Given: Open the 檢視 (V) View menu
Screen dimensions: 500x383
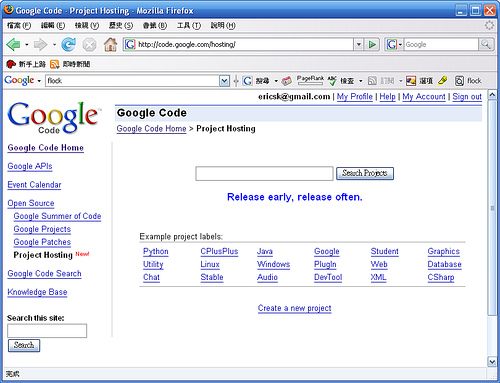Looking at the screenshot, I should click(x=87, y=25).
